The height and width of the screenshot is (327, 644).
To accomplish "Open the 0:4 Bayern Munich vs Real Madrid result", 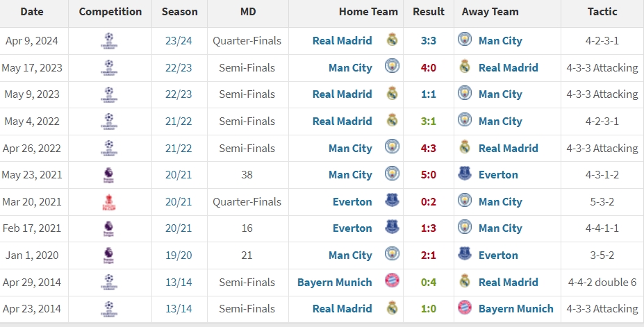I will pos(428,283).
